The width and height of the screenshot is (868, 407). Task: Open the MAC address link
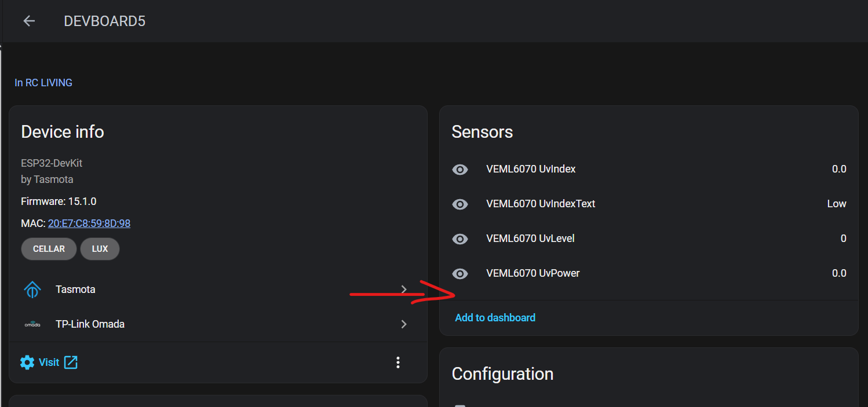89,223
